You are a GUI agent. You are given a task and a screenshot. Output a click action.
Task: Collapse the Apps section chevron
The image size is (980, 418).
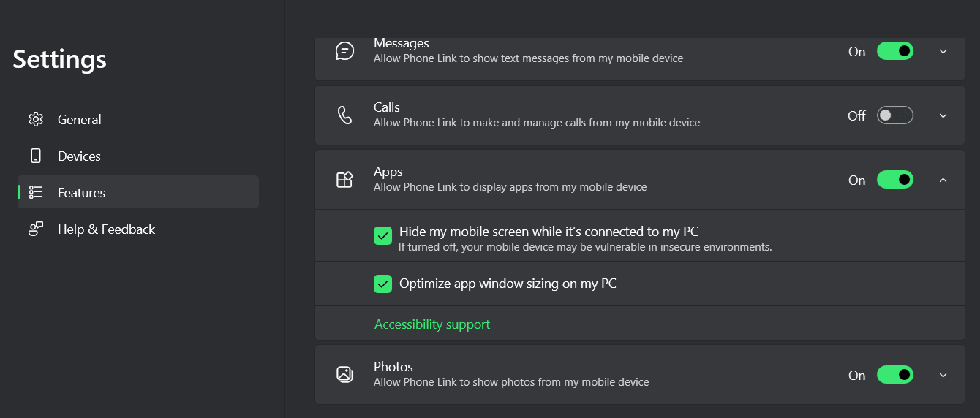[x=943, y=180]
